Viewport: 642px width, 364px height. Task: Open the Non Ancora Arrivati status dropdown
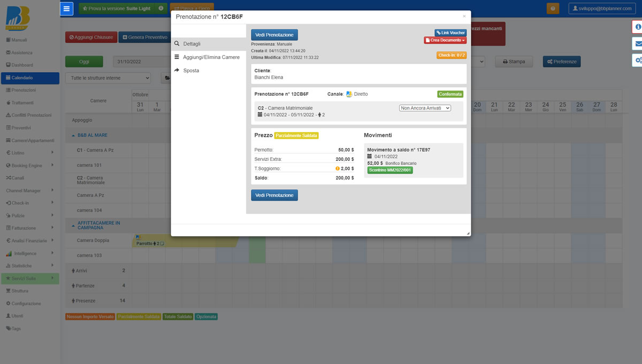click(425, 108)
